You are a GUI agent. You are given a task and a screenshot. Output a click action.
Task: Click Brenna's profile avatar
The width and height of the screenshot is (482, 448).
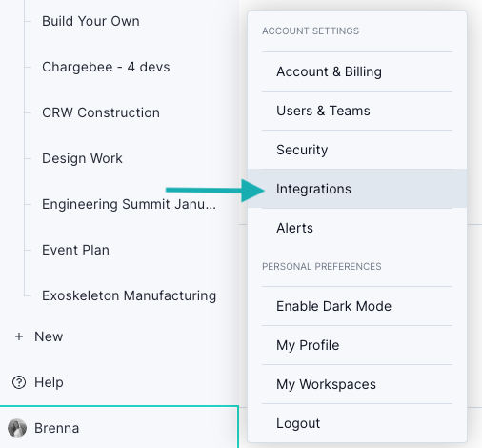17,428
